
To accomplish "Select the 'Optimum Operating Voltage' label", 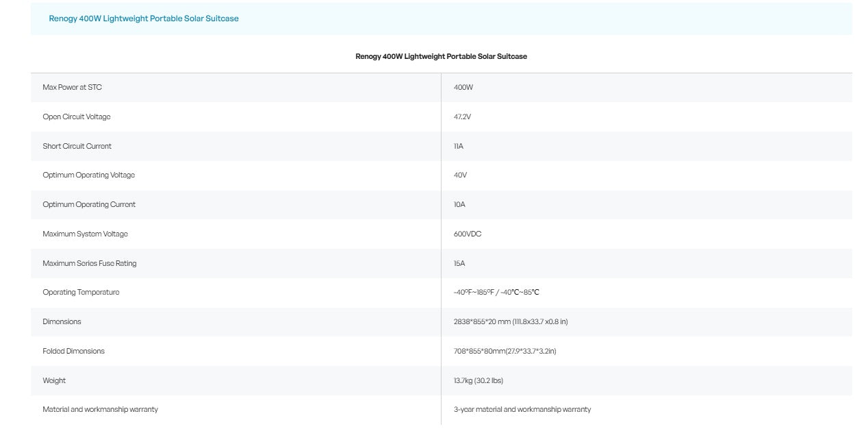I will pyautogui.click(x=88, y=175).
